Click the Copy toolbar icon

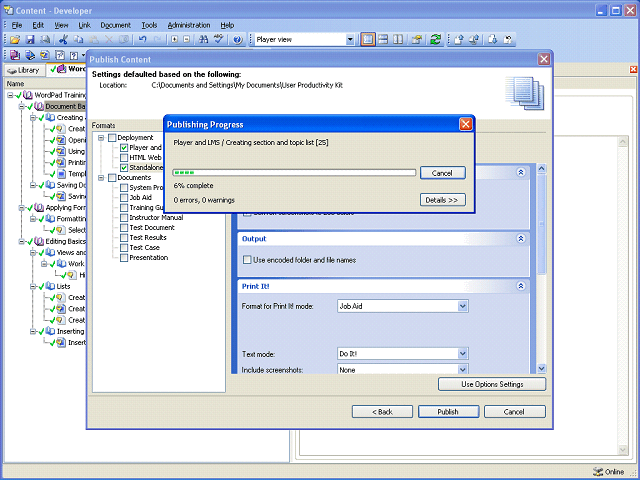coord(78,40)
